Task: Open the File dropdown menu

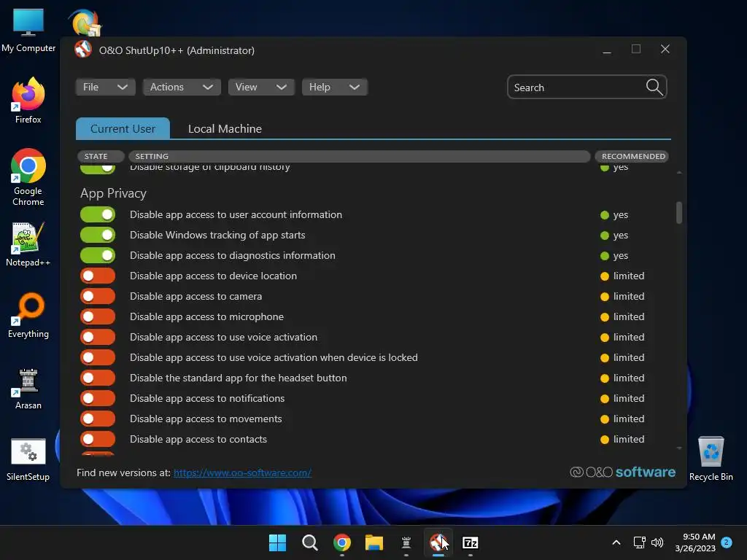Action: (x=105, y=87)
